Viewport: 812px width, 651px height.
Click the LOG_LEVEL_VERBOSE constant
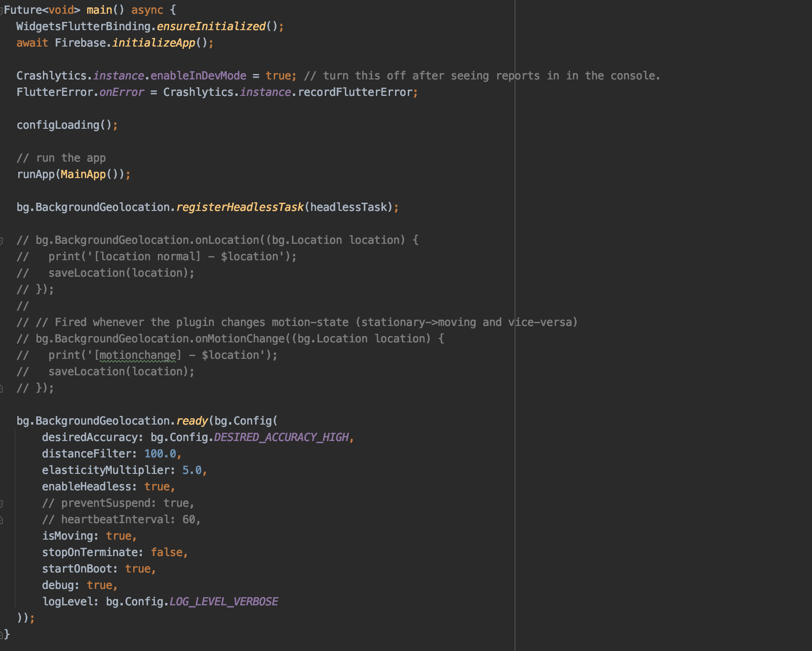point(224,601)
